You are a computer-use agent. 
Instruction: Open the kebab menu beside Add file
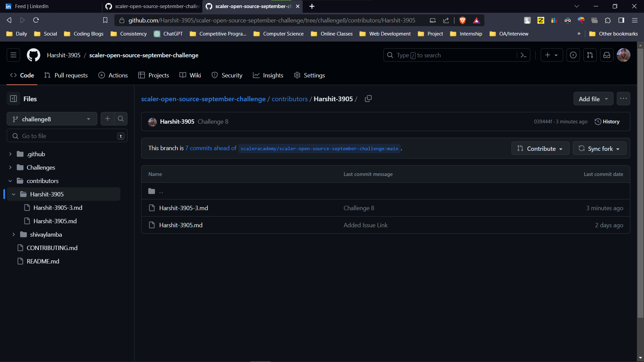(624, 99)
